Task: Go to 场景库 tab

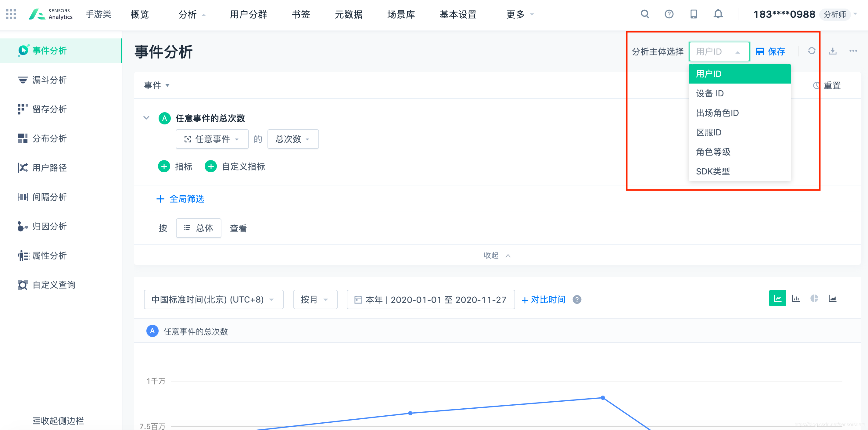Action: 401,15
